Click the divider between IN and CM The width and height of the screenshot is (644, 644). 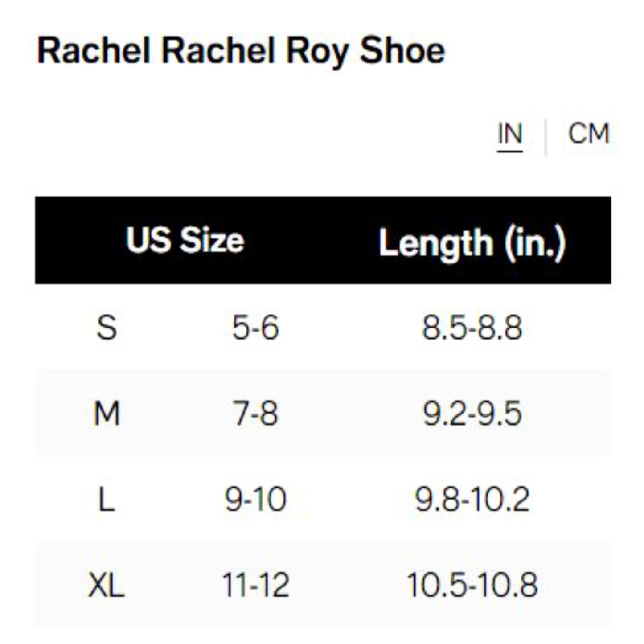pos(546,136)
